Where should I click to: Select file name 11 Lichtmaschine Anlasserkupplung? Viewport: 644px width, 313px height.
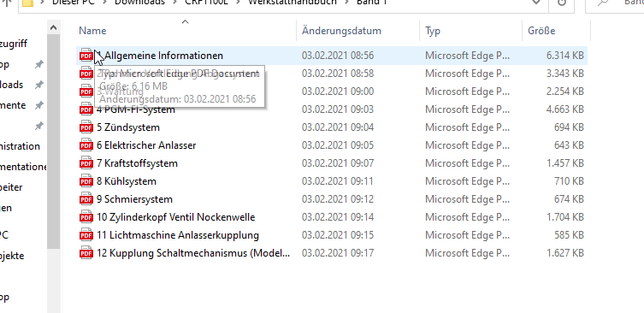(178, 235)
